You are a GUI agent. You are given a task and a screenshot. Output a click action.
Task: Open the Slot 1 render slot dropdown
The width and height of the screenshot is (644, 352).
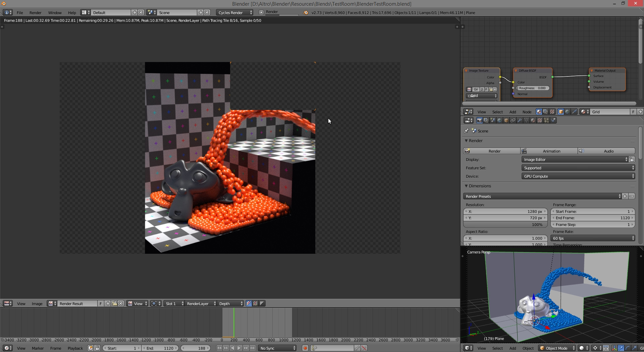click(x=174, y=304)
